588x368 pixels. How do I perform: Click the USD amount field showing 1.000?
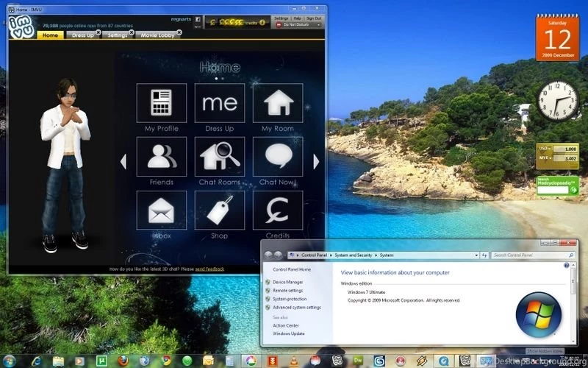tap(565, 149)
